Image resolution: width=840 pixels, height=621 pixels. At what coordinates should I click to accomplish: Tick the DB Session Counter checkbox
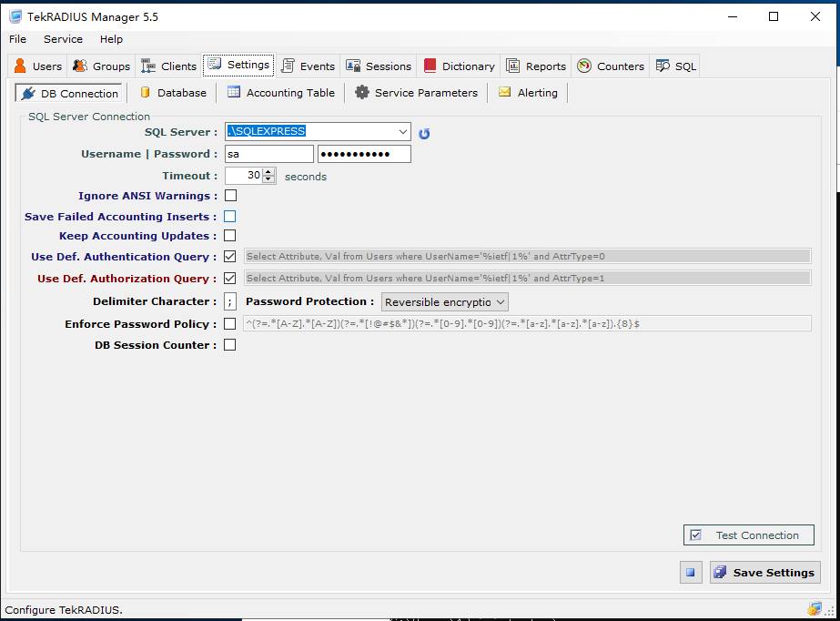click(230, 345)
